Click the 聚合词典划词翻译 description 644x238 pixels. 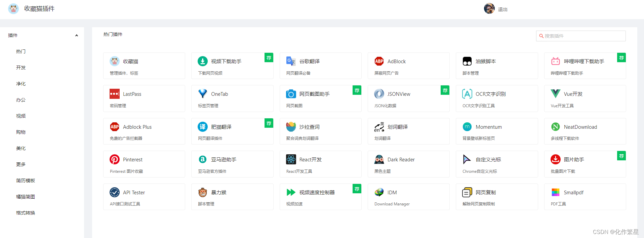302,138
